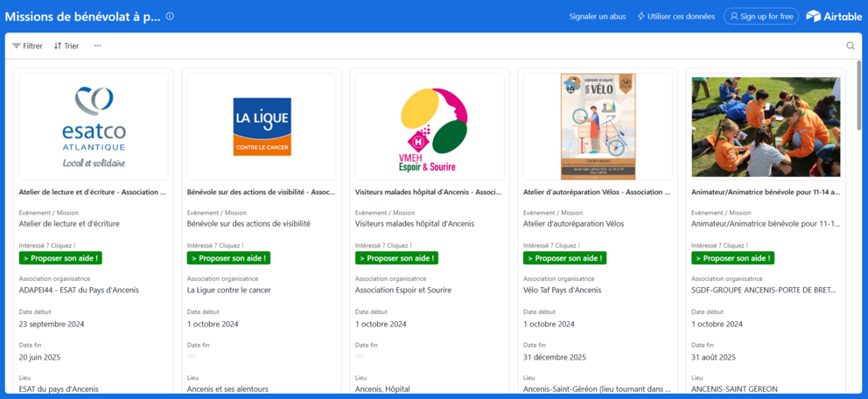Viewport: 868px width, 399px height.
Task: Open the search magnifier icon
Action: tap(850, 45)
